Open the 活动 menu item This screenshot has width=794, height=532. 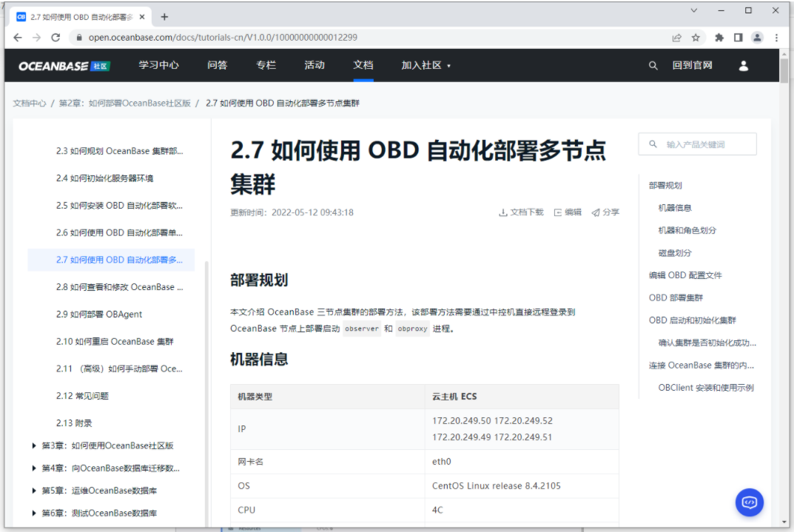314,65
